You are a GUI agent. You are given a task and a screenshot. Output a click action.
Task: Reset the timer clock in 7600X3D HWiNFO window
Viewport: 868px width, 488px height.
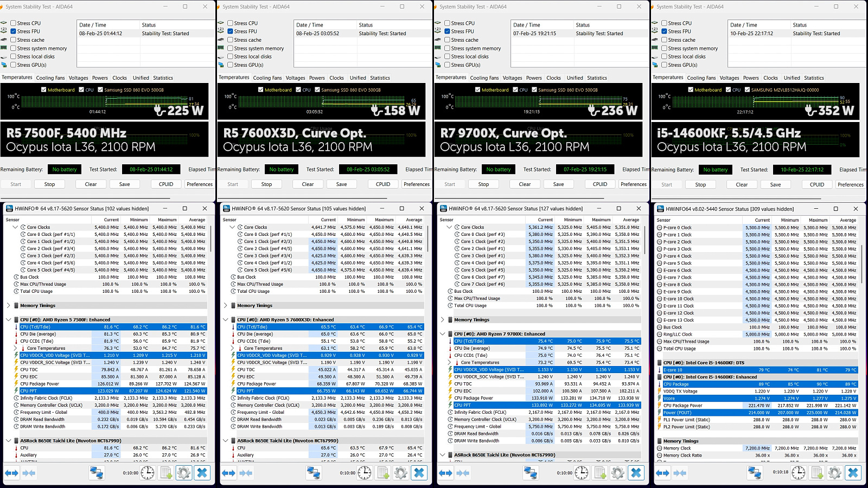tap(365, 473)
